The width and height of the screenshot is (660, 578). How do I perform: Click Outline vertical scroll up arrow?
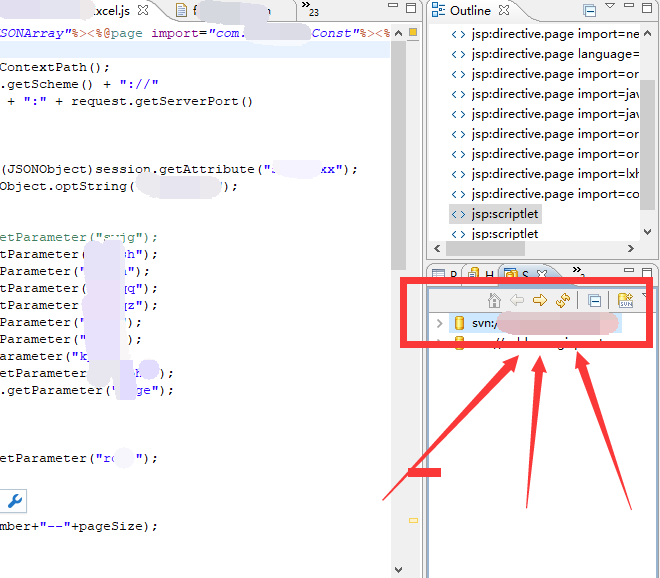tap(648, 33)
